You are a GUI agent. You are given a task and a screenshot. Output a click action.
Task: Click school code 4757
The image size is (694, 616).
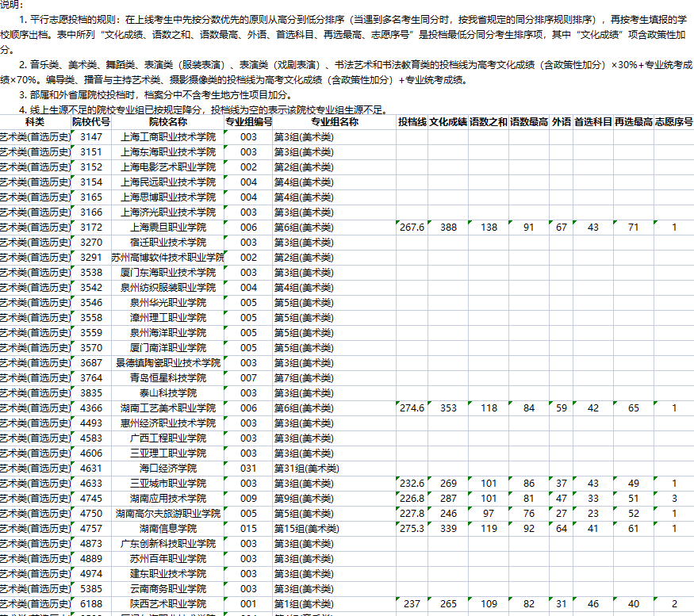(x=91, y=529)
